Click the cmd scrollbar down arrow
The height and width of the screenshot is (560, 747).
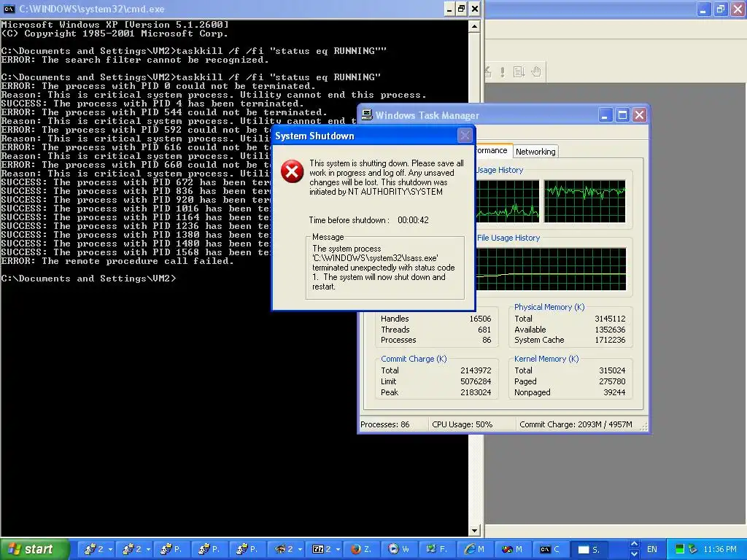pos(474,531)
